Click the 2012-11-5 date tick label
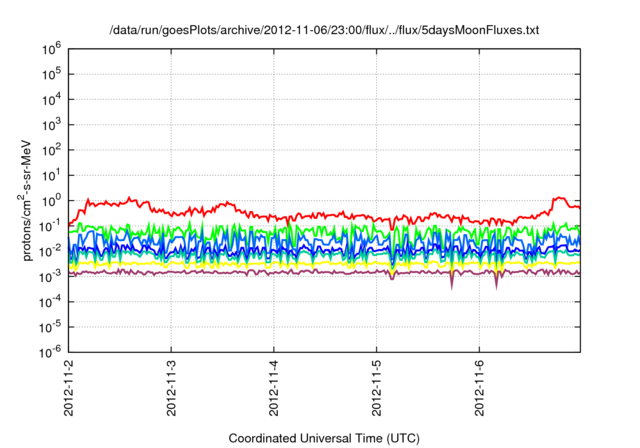640x448 pixels. pyautogui.click(x=376, y=388)
